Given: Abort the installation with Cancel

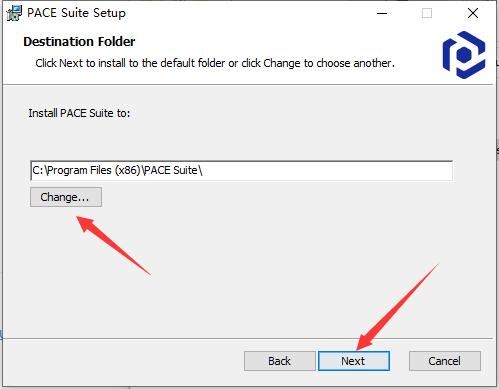Looking at the screenshot, I should tap(445, 361).
